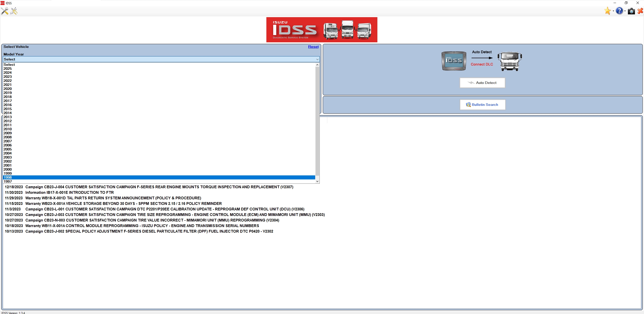Open the arrow next to the help icon
644x314 pixels.
point(625,11)
